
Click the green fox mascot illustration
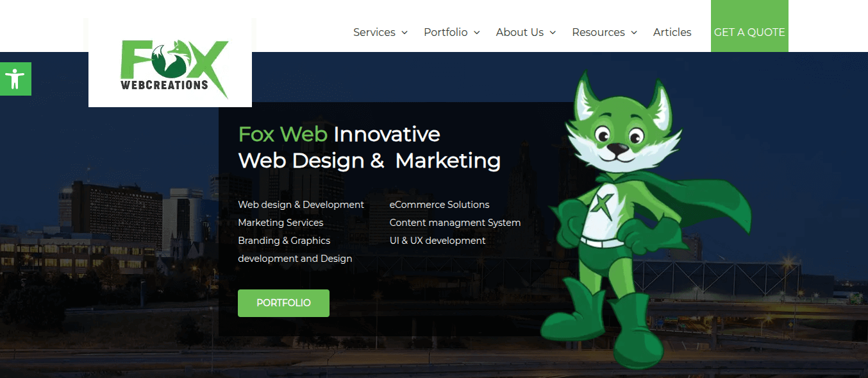(644, 219)
